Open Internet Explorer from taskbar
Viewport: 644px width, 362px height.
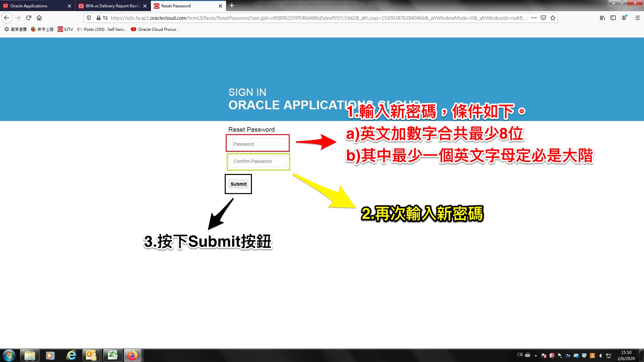71,355
